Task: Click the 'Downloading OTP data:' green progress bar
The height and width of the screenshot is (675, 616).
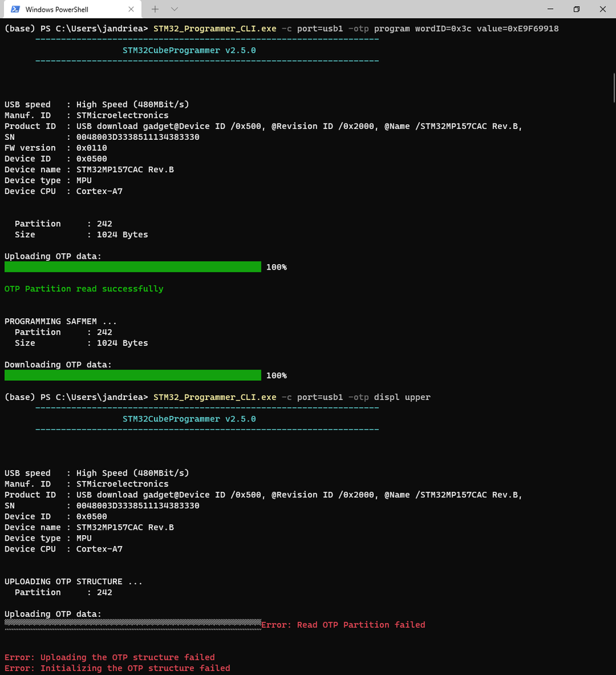Action: coord(132,376)
